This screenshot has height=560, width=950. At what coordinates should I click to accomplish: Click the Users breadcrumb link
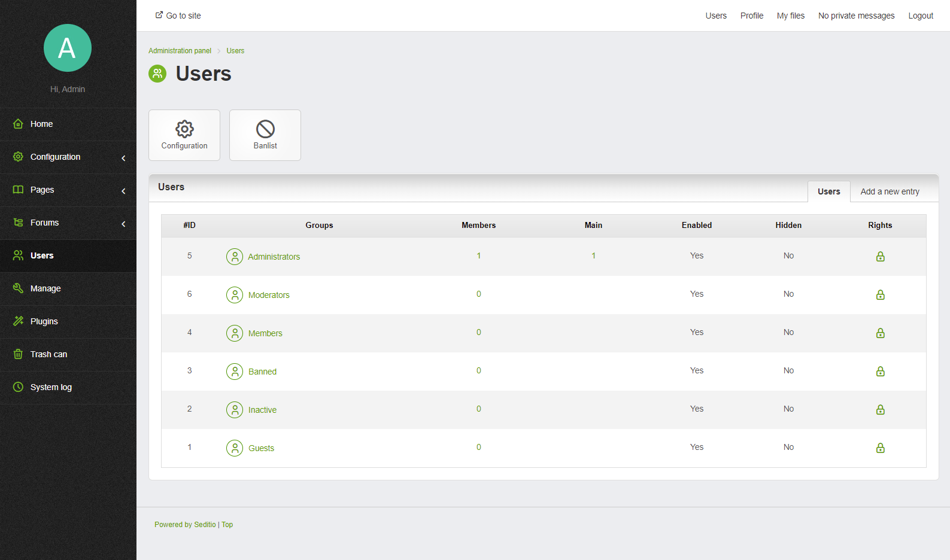pos(235,51)
